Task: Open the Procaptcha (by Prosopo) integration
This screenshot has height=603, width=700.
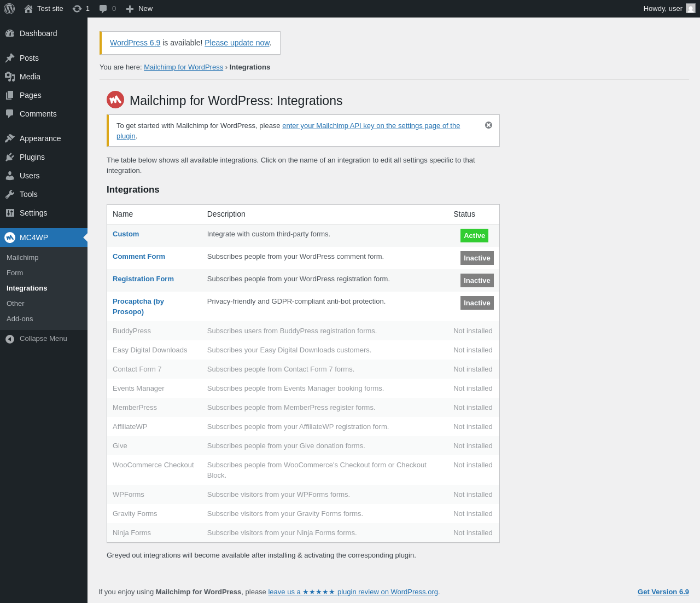Action: click(138, 306)
